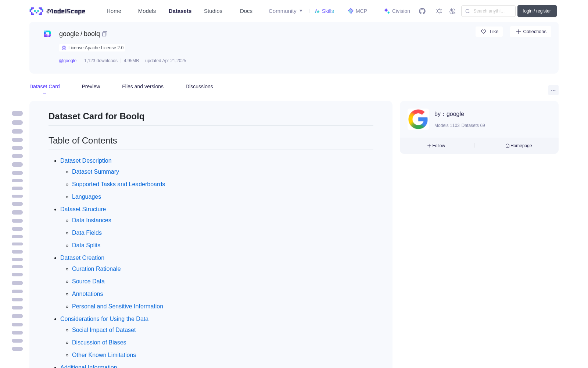The height and width of the screenshot is (368, 588).
Task: Click the dataset avatar icon beside google/boolq
Action: [47, 34]
